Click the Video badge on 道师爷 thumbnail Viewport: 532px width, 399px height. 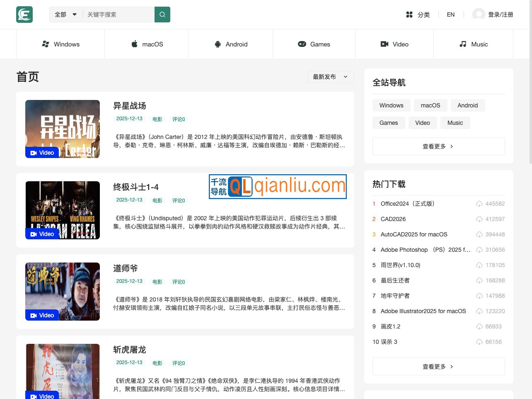coord(42,315)
